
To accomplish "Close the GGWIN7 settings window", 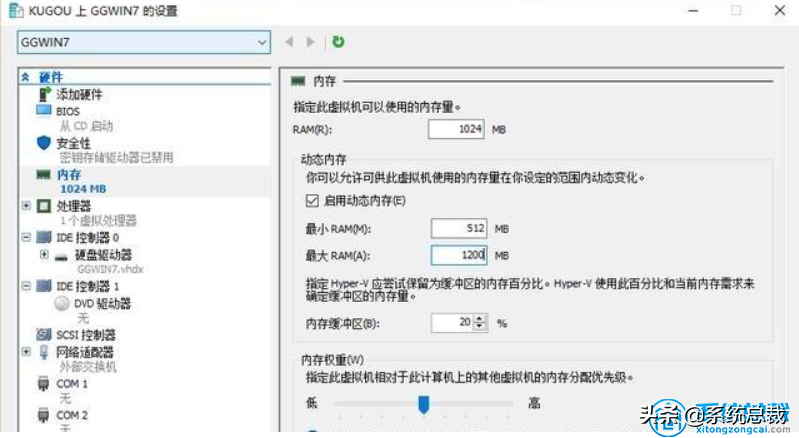I will [780, 10].
